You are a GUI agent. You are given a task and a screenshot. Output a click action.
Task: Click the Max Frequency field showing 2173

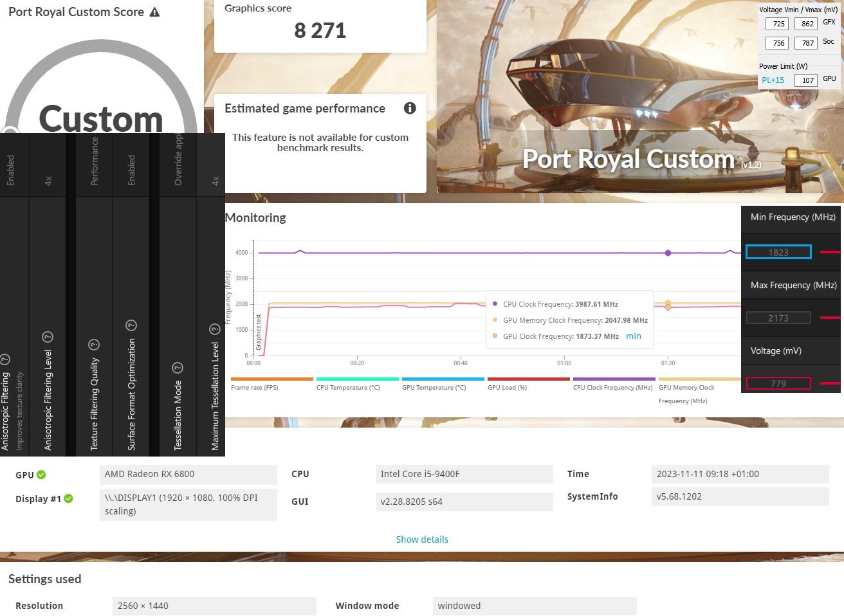[x=778, y=318]
